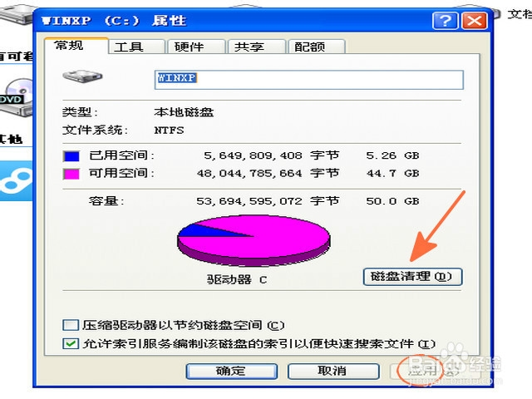This screenshot has width=532, height=399.
Task: Click the magenta free space swatch
Action: pos(71,174)
